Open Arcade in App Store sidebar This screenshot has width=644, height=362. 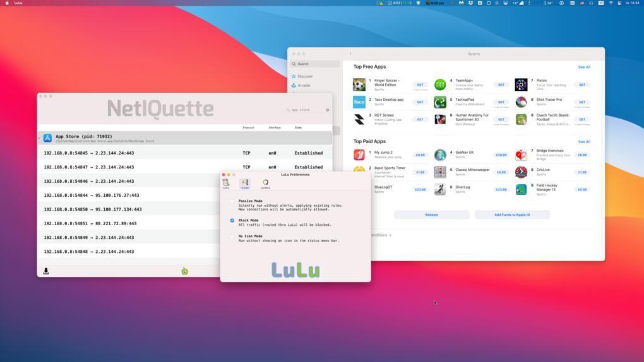301,85
